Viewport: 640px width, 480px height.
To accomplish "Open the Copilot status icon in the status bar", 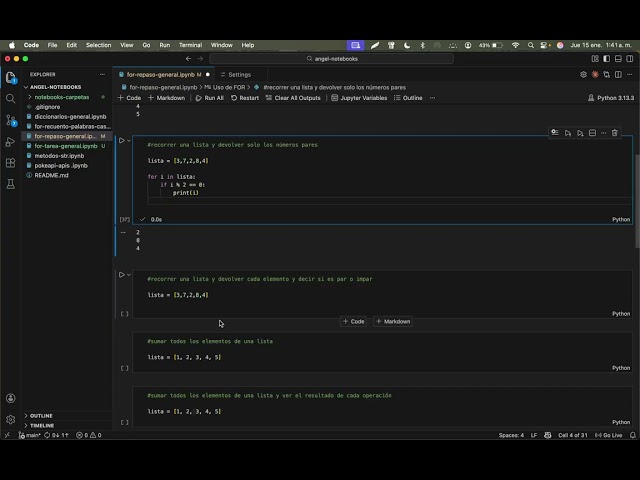I will [x=548, y=435].
